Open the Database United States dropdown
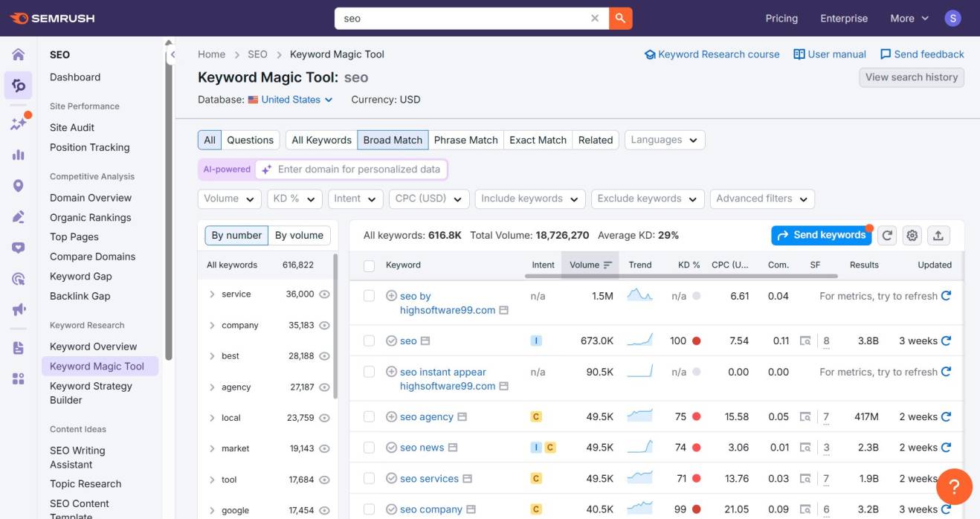Image resolution: width=980 pixels, height=519 pixels. [288, 99]
